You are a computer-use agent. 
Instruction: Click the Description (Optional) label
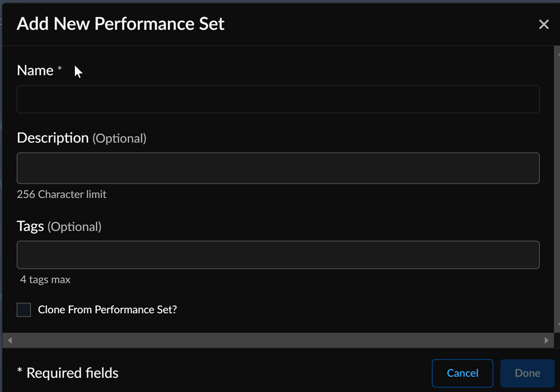(x=81, y=138)
